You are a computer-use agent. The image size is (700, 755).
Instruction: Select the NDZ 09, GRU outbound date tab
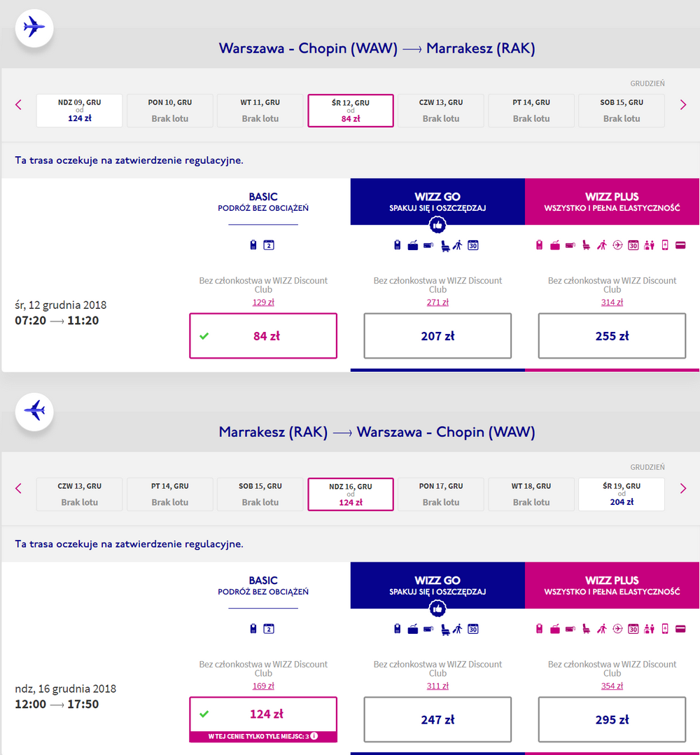(79, 110)
